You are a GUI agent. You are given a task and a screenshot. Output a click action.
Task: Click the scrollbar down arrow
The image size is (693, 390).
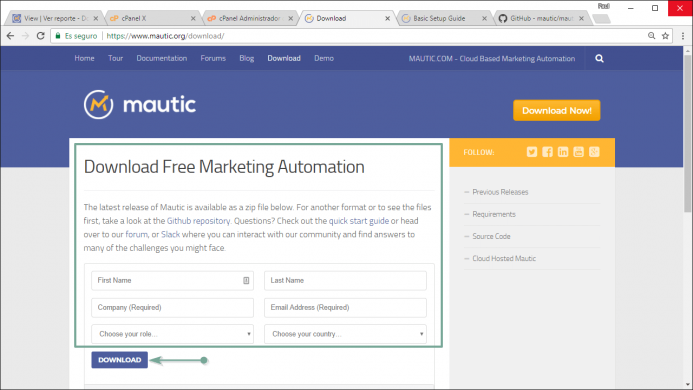[687, 385]
